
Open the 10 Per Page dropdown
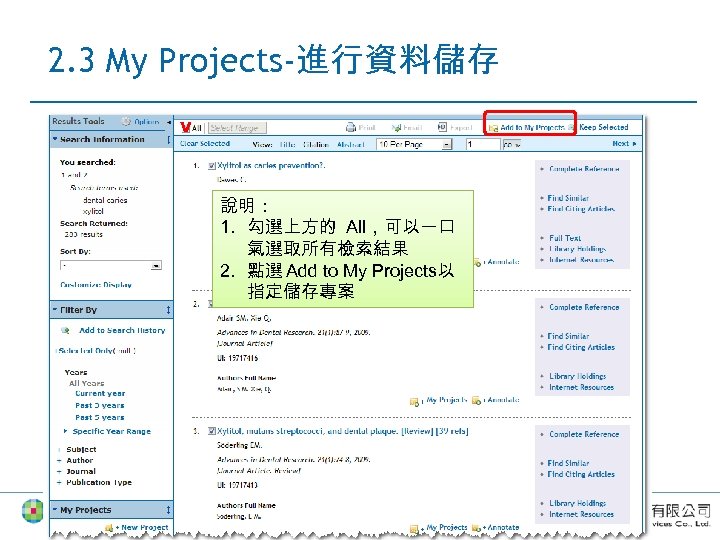pos(414,144)
